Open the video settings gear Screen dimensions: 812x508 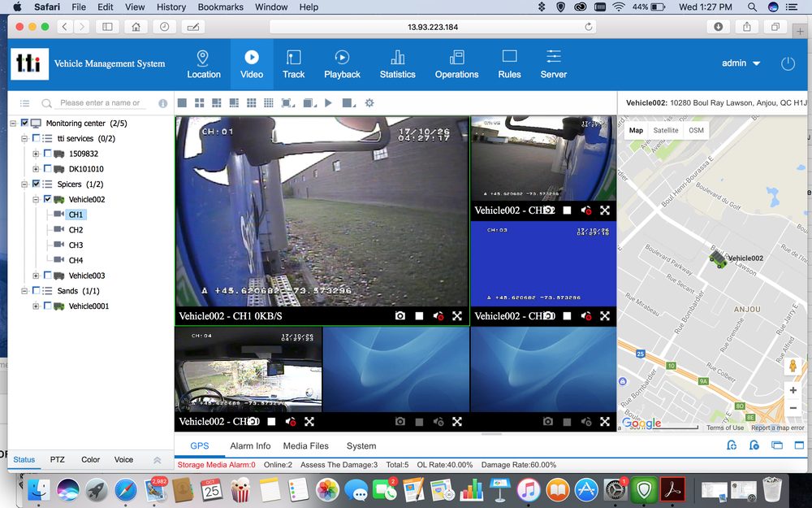click(x=369, y=103)
